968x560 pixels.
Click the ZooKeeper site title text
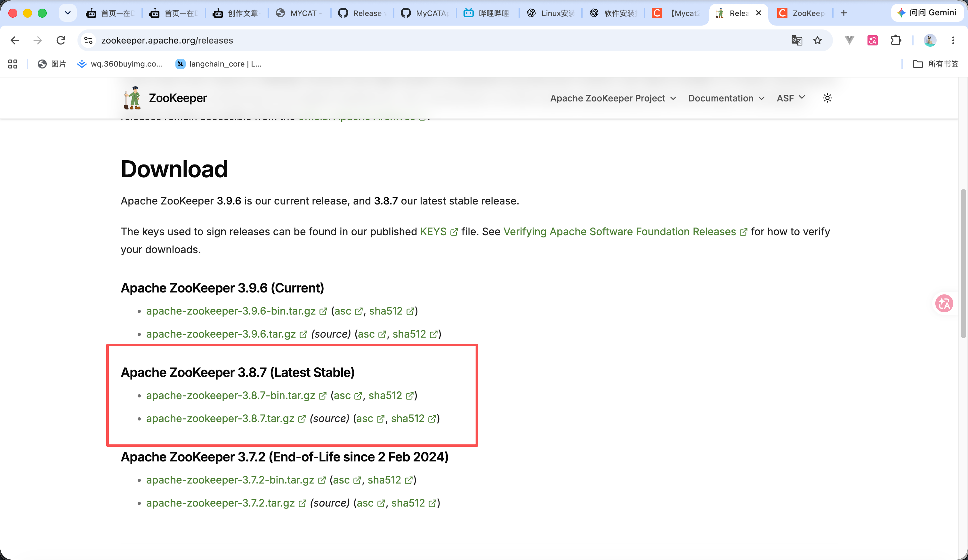(x=177, y=98)
